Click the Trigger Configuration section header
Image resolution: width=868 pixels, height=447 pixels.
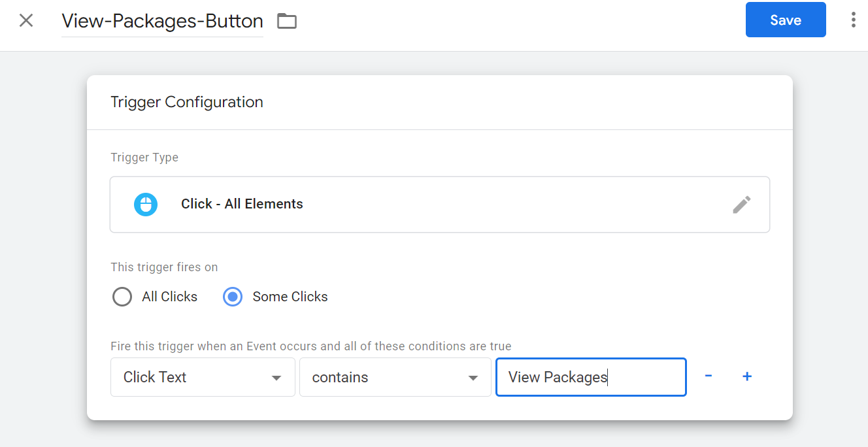pos(187,102)
